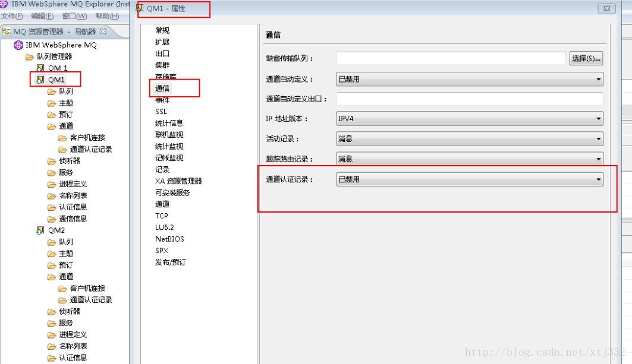The height and width of the screenshot is (364, 632).
Task: Click the 进程定义 folder icon under QM1
Action: pyautogui.click(x=52, y=185)
